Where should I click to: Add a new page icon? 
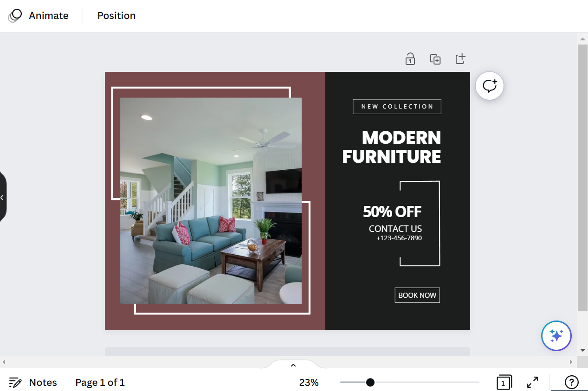(460, 59)
